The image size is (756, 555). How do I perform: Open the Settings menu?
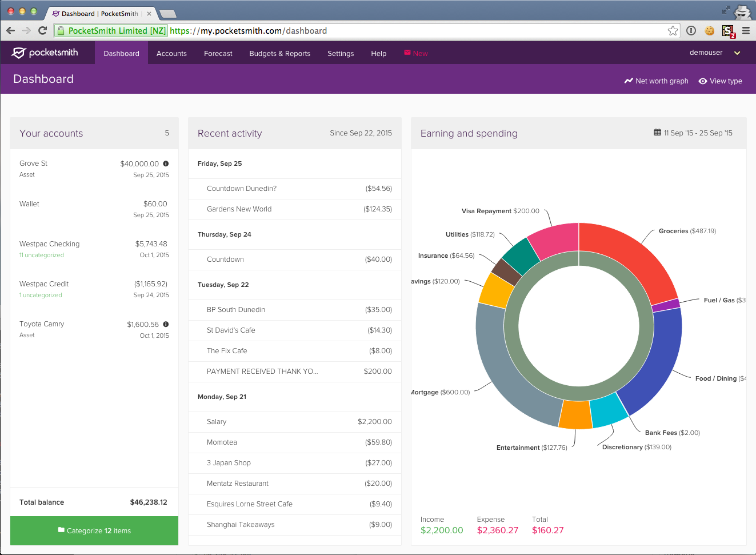coord(341,53)
